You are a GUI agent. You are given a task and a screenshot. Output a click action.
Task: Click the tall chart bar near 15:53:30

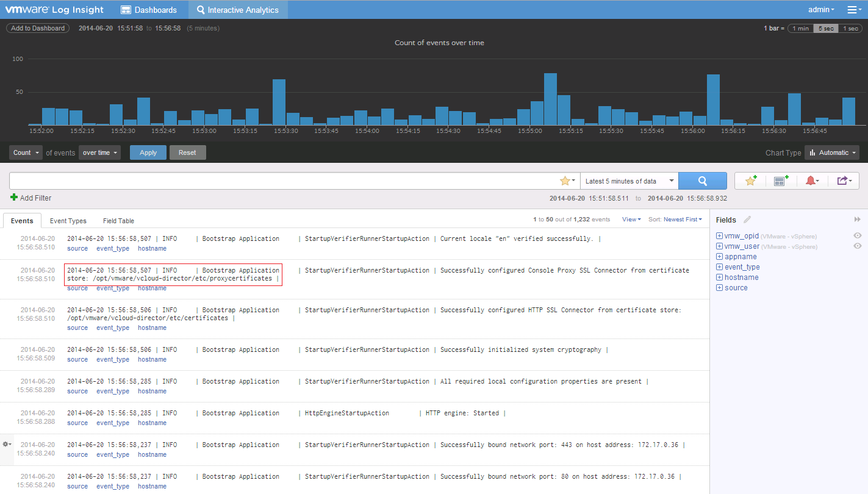(x=279, y=102)
